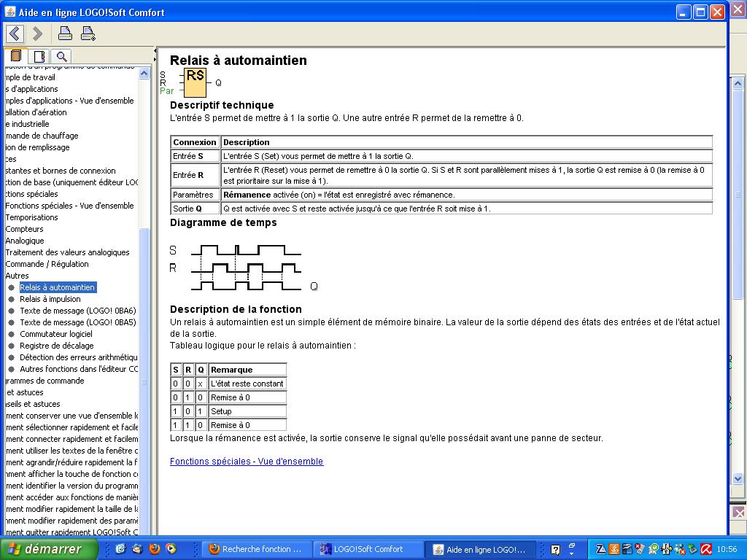This screenshot has height=560, width=747.
Task: Open Texte de message (LOGO! 0BA5)
Action: (x=77, y=322)
